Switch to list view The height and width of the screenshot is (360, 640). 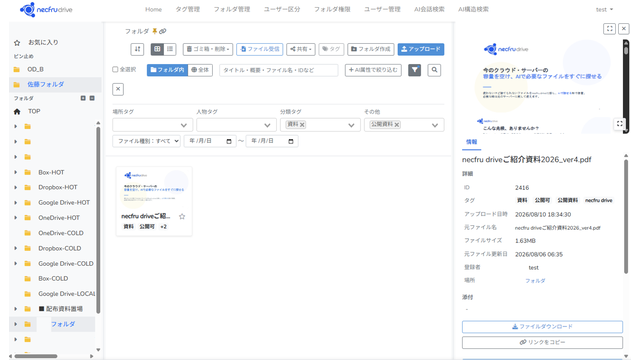[170, 49]
